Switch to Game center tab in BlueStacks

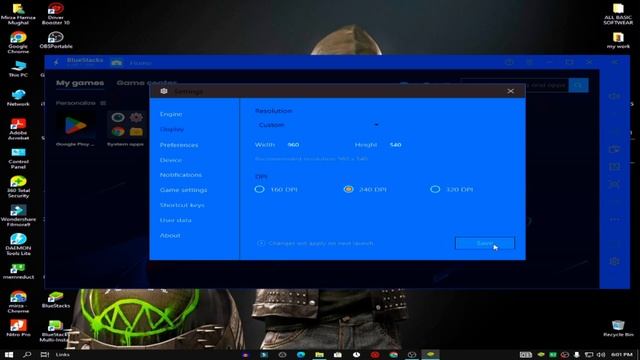point(146,83)
